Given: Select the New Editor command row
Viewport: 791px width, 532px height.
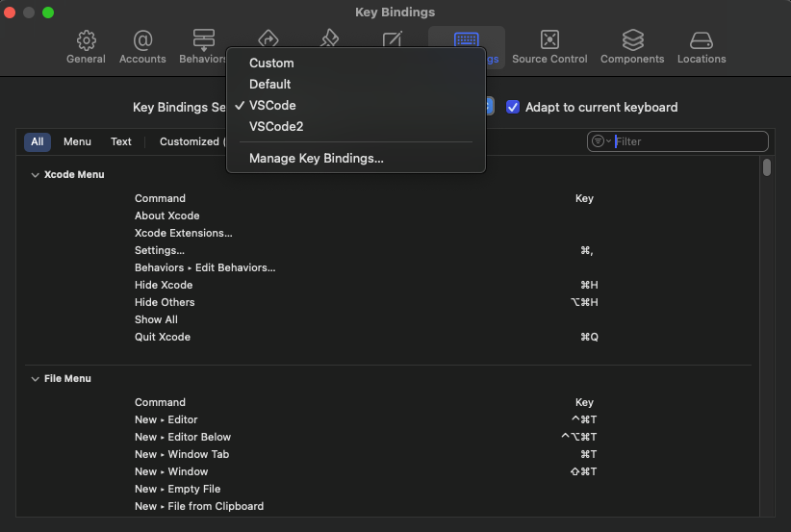Looking at the screenshot, I should [388, 419].
